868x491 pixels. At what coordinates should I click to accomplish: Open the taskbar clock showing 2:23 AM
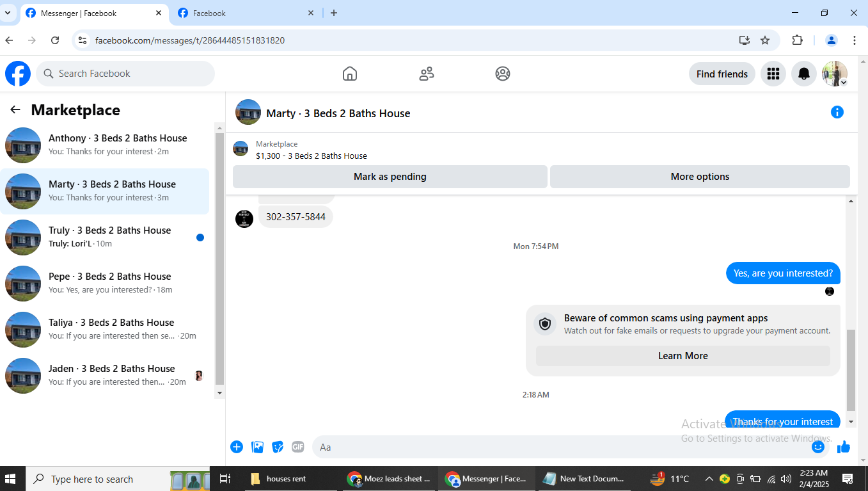pos(814,479)
